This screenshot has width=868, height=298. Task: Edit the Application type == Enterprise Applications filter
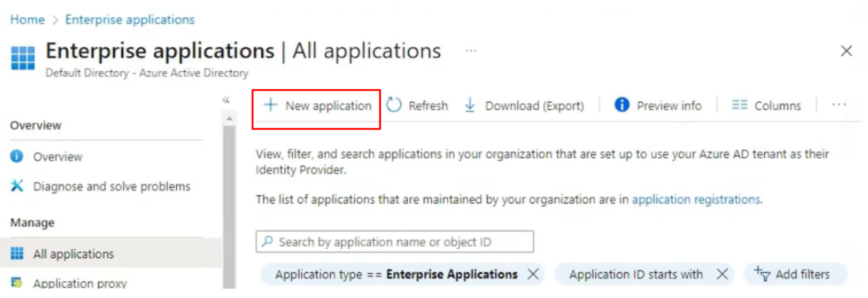click(x=396, y=275)
